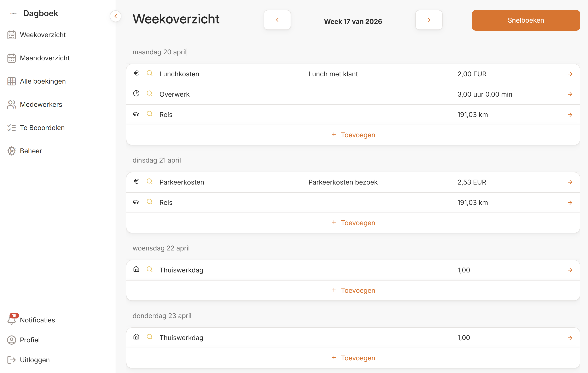Collapse the sidebar with the chevron button
The height and width of the screenshot is (373, 588).
116,16
